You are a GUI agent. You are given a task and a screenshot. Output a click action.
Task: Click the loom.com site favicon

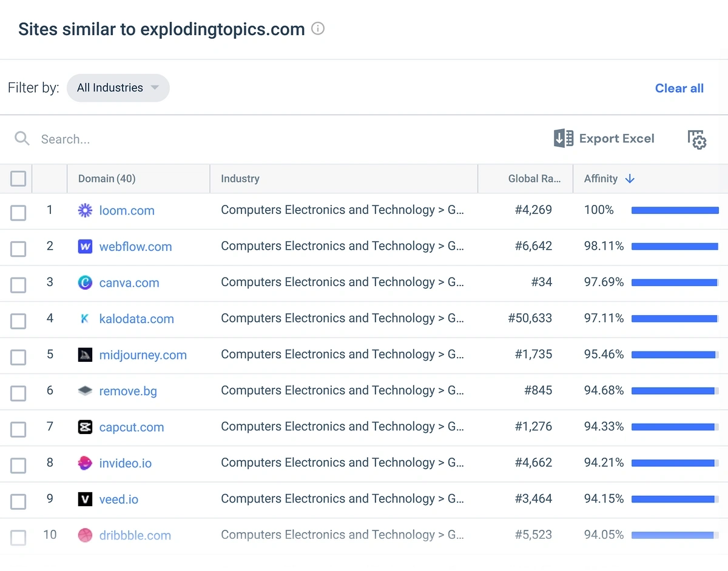(x=85, y=210)
